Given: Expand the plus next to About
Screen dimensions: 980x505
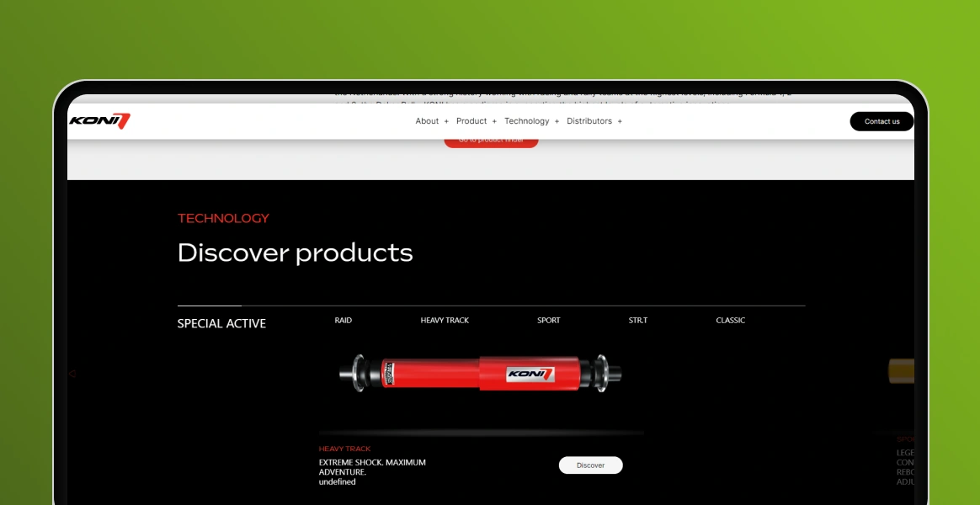Looking at the screenshot, I should tap(446, 121).
